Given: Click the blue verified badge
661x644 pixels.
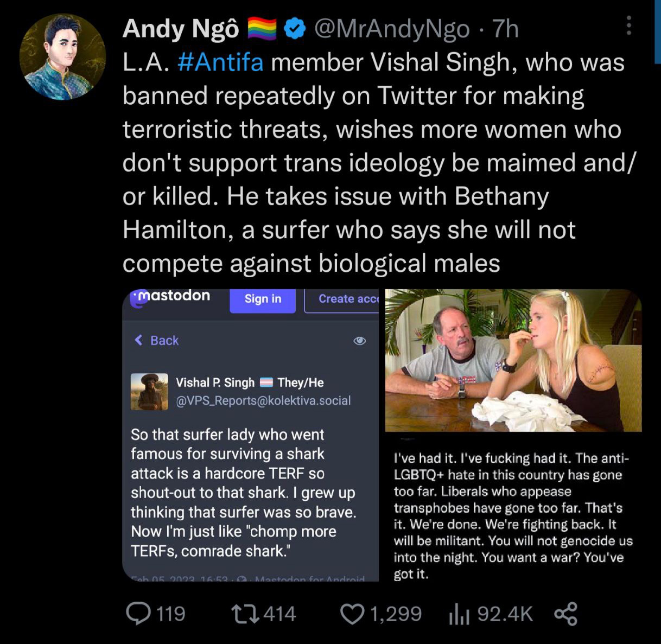Looking at the screenshot, I should click(x=295, y=29).
